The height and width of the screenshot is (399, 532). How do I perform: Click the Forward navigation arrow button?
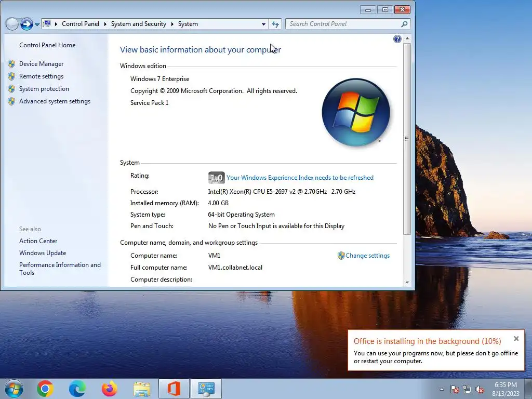26,24
